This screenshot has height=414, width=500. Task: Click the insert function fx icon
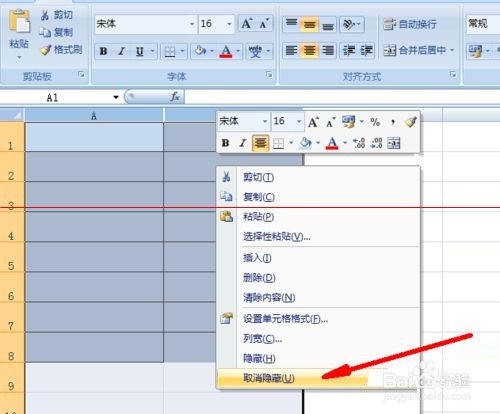tap(175, 97)
